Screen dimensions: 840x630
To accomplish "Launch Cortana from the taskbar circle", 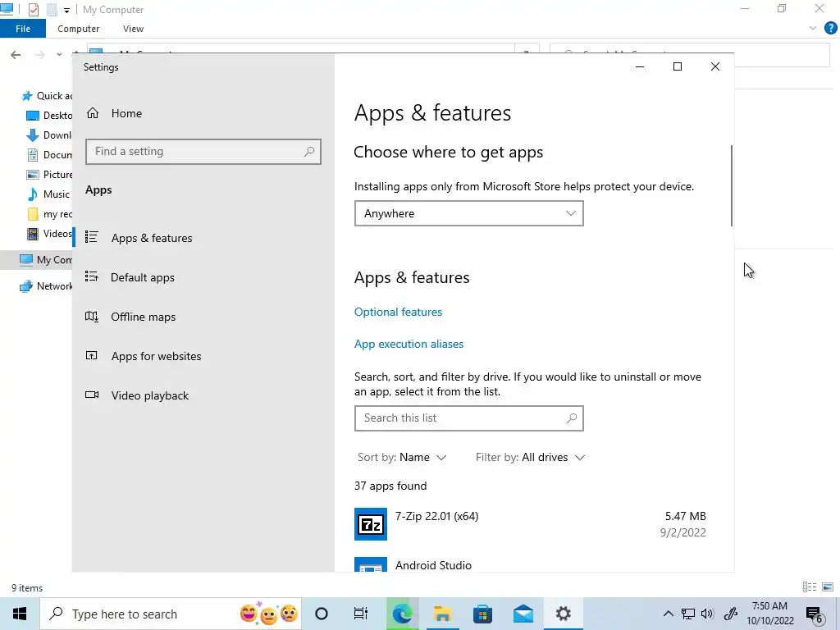I will [x=322, y=614].
